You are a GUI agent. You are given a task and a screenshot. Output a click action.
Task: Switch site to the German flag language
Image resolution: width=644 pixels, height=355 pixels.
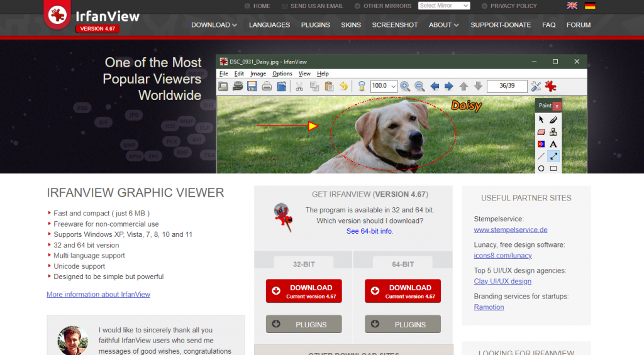[590, 6]
